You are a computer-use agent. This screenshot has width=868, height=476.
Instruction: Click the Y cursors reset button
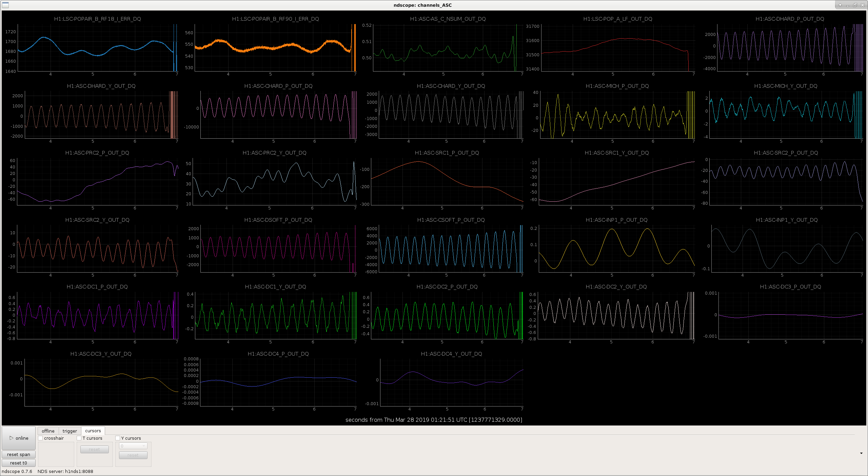133,455
